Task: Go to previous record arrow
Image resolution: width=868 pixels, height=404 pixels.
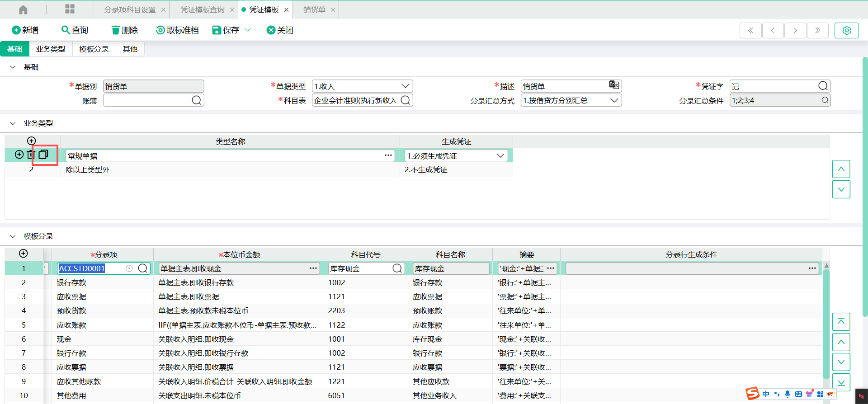Action: (773, 30)
